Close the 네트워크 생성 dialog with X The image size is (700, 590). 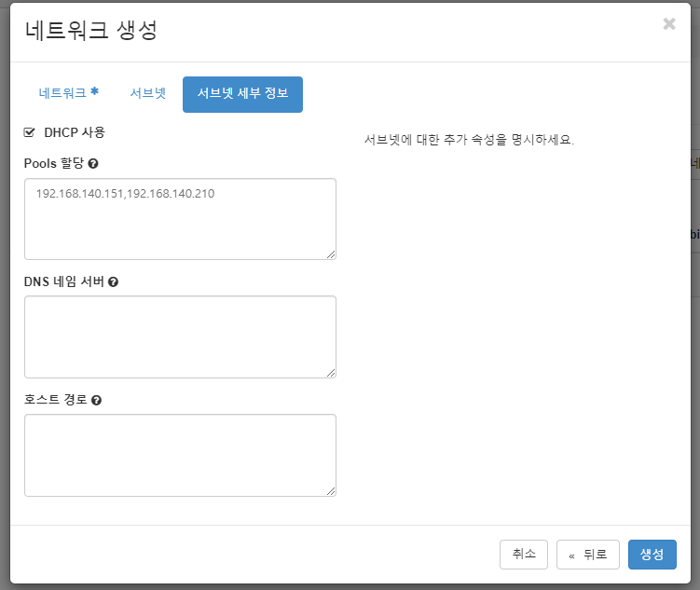[668, 23]
